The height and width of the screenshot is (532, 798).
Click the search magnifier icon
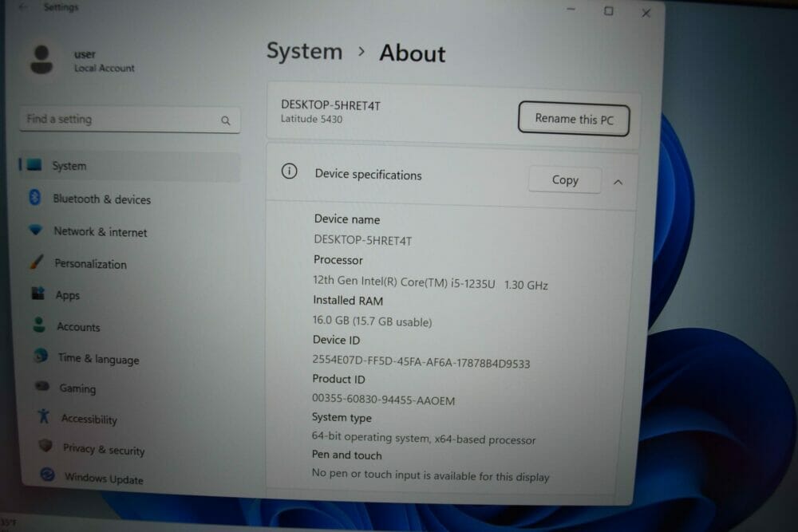coord(226,120)
